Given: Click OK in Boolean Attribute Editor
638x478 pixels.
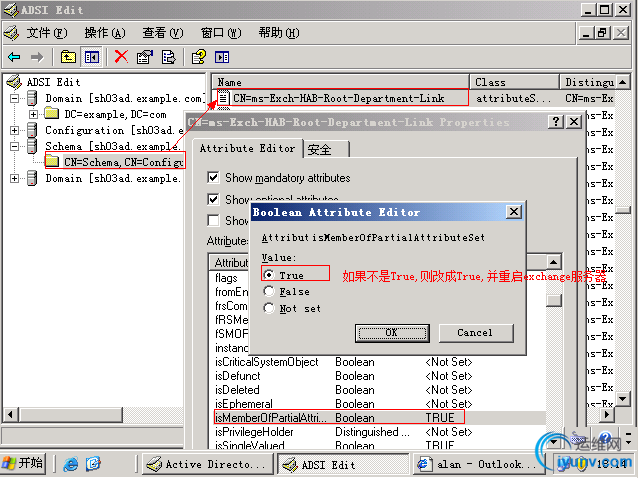Looking at the screenshot, I should [x=392, y=333].
